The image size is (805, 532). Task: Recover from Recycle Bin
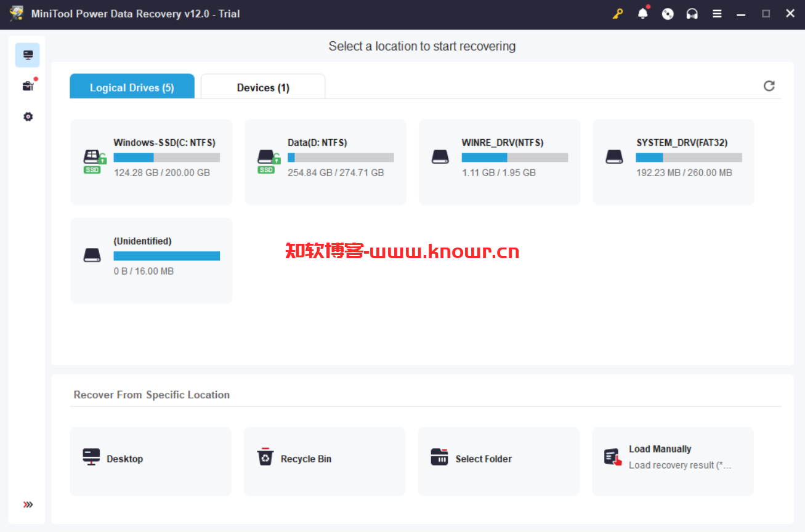point(325,461)
